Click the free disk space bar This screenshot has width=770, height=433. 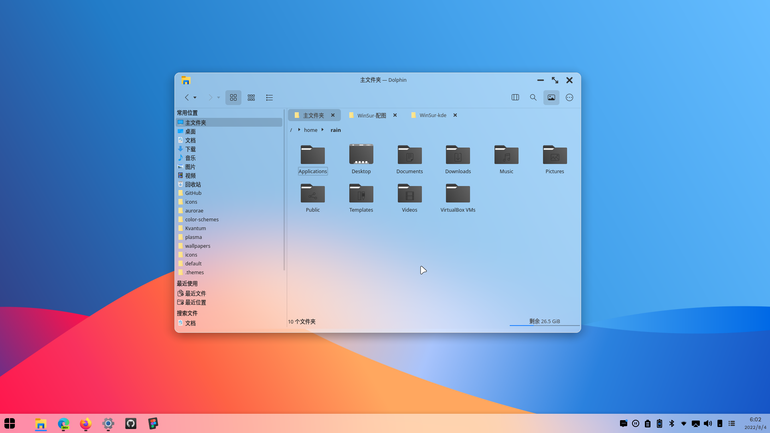(544, 325)
